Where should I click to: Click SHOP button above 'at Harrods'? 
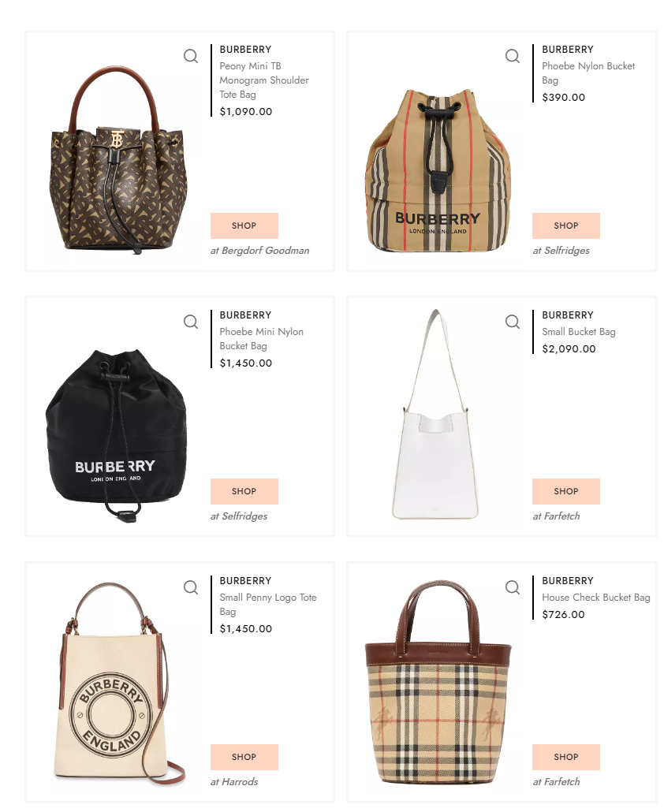pos(244,757)
